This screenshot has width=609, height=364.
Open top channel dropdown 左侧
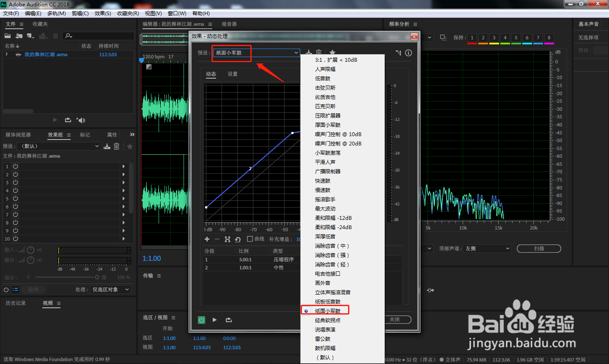point(488,249)
